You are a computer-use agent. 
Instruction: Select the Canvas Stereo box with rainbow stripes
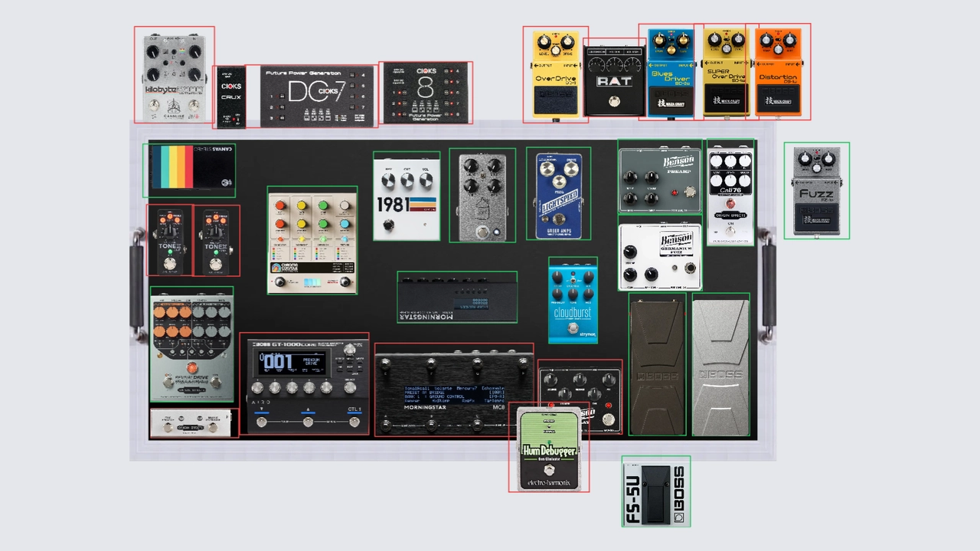tap(189, 170)
